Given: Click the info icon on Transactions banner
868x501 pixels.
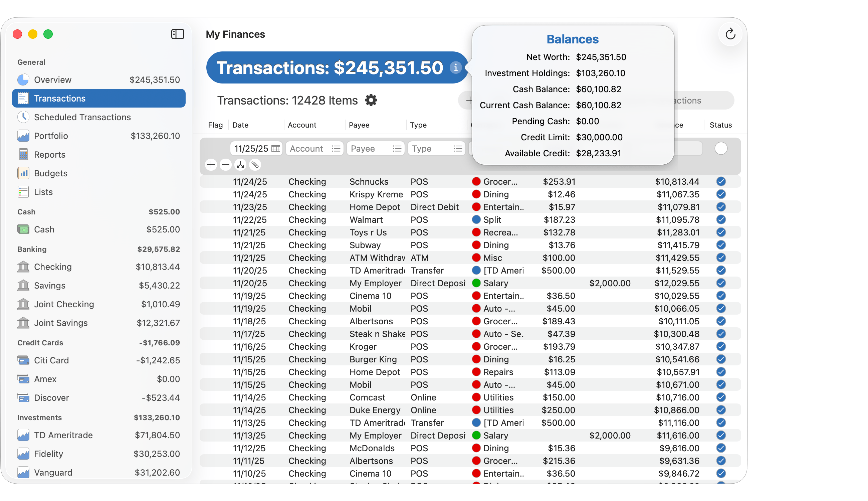Looking at the screenshot, I should 456,68.
